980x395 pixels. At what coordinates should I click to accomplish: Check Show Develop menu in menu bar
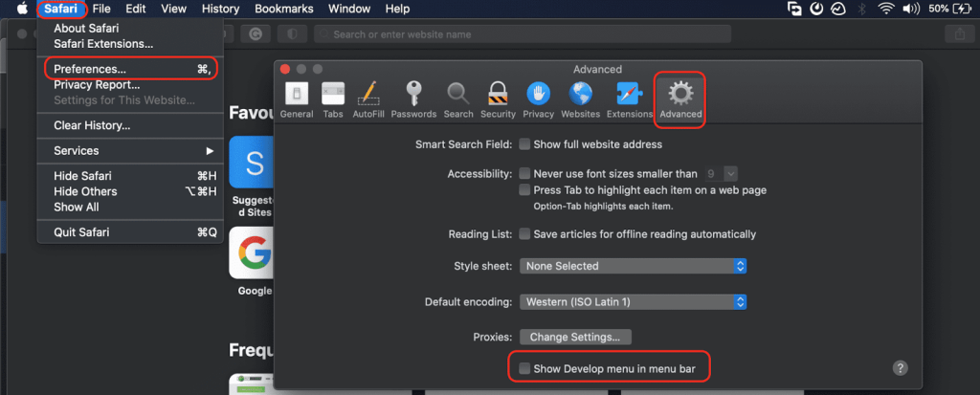(x=524, y=369)
